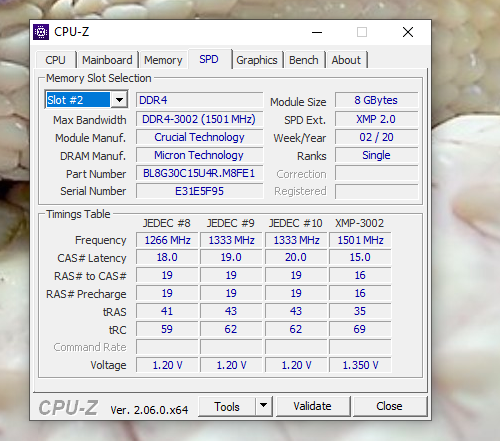This screenshot has width=500, height=441.
Task: Click Week/Year value 02 / 20
Action: pos(376,137)
